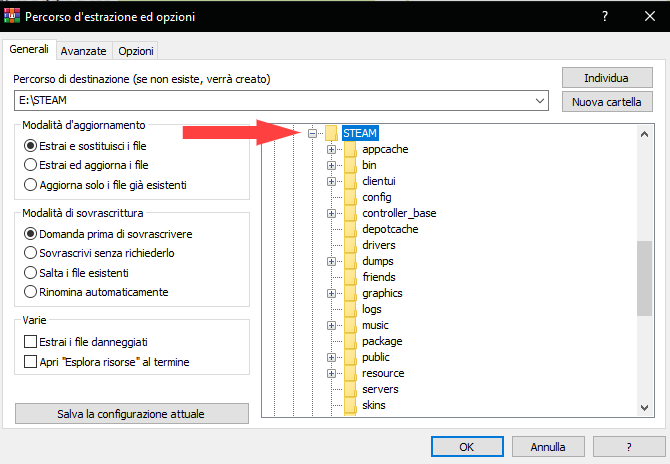Click the skins folder icon
The image size is (670, 464).
coord(350,405)
